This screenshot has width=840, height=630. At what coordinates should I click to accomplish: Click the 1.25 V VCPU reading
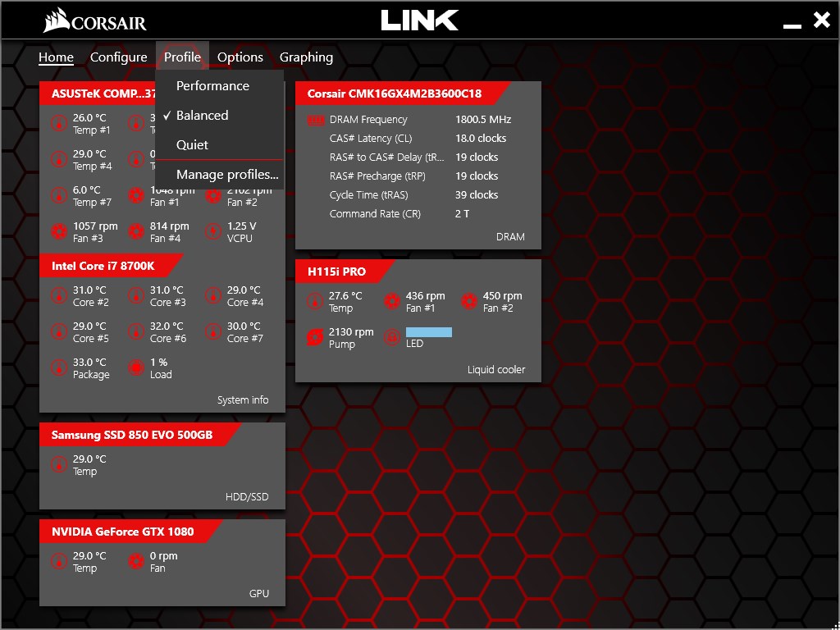[x=242, y=226]
